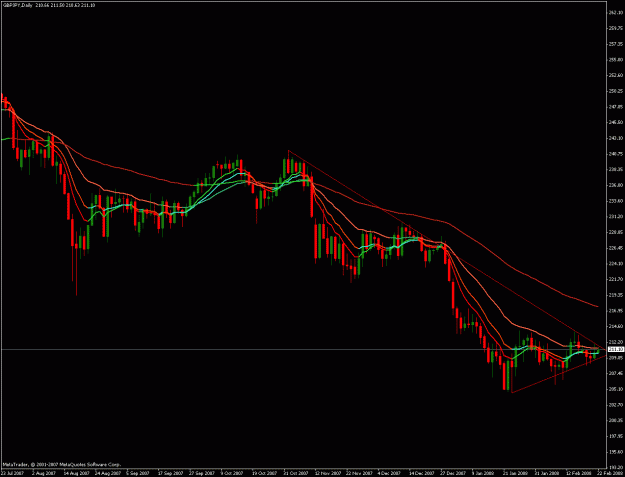The image size is (625, 477).
Task: Click the 259.75 price scale label
Action: coord(616,28)
